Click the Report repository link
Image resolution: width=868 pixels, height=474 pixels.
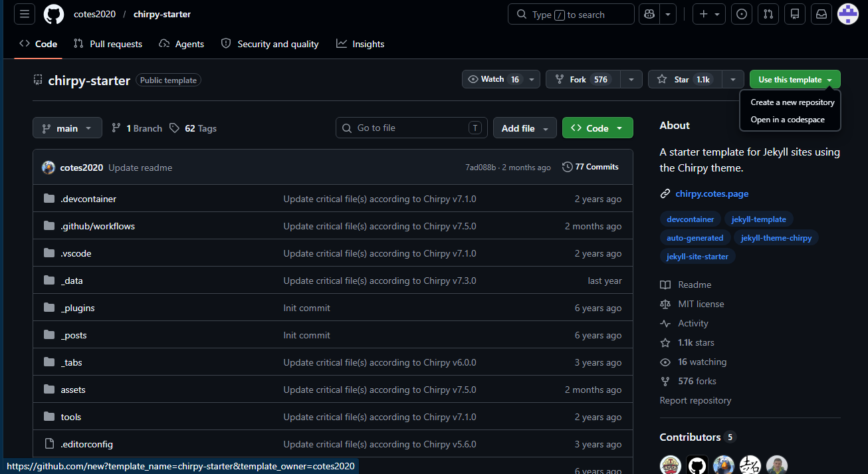[x=695, y=400]
